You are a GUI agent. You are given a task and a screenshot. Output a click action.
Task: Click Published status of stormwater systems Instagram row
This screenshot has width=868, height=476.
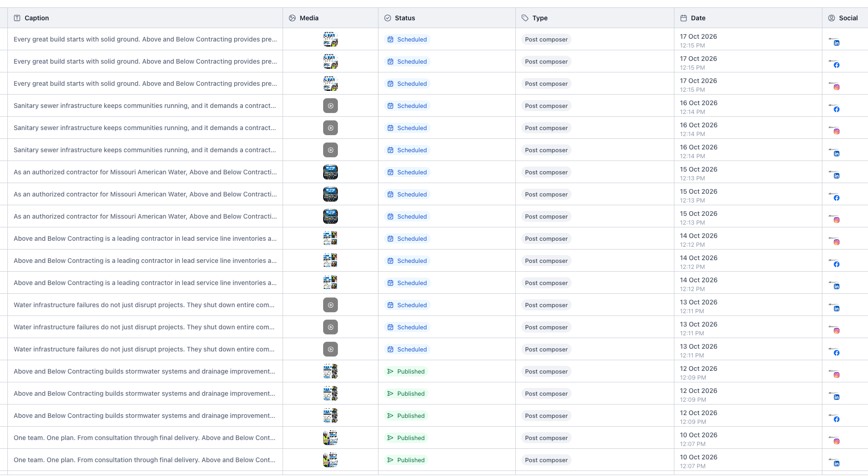[x=406, y=371]
